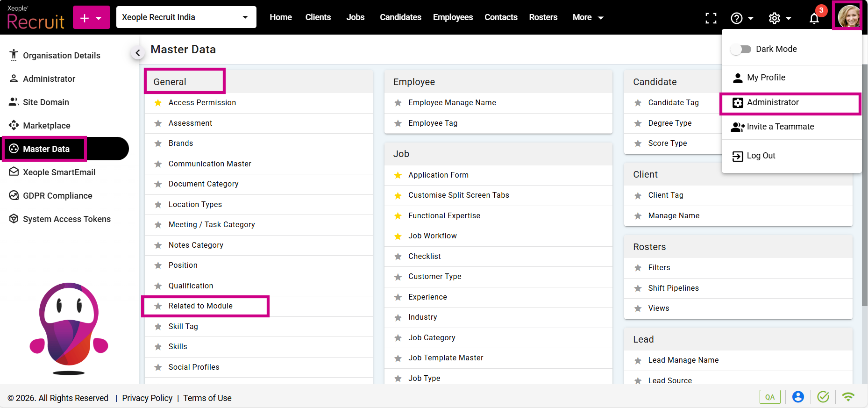
Task: Select Administrator in the profile menu
Action: point(772,102)
